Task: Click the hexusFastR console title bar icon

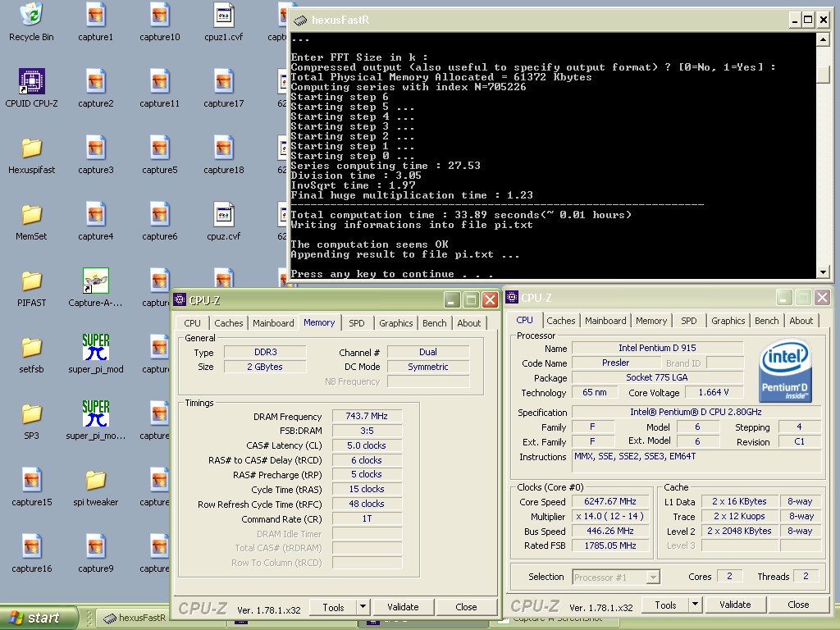Action: pos(300,21)
